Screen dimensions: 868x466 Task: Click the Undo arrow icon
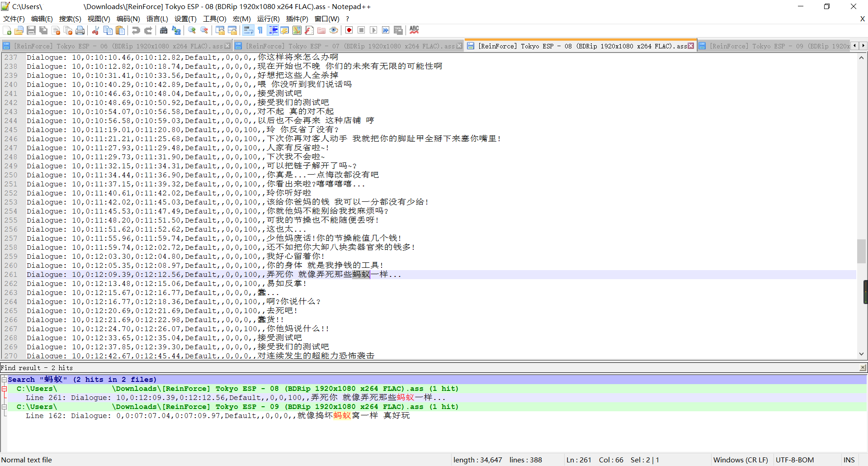[x=136, y=30]
